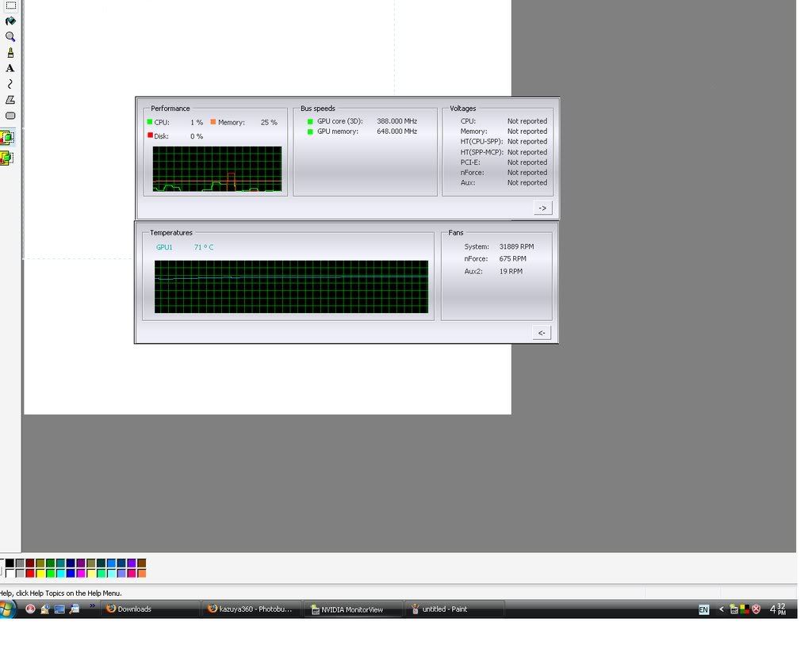812x649 pixels.
Task: Click the <- button in the Temperatures panel
Action: click(x=542, y=333)
